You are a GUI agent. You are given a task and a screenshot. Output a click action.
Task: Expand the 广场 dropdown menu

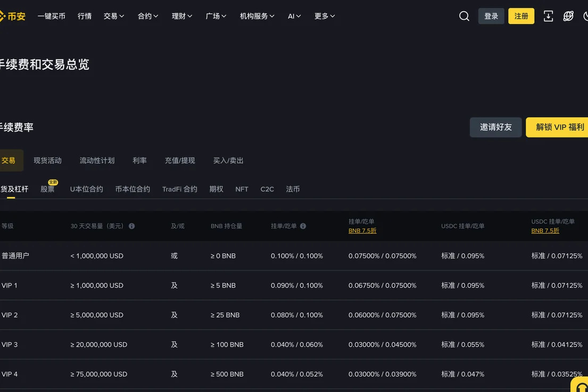point(216,16)
